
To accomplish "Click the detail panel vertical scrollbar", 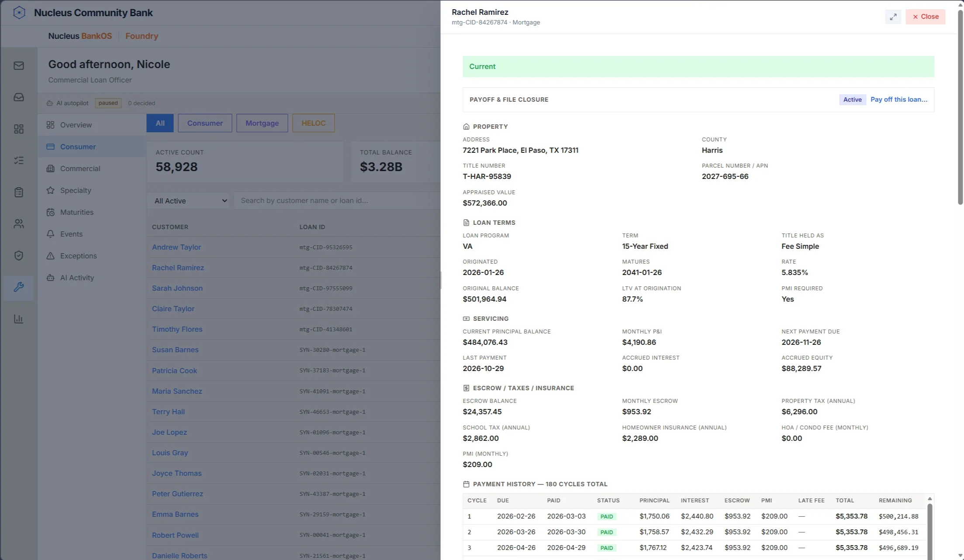I will (960, 107).
